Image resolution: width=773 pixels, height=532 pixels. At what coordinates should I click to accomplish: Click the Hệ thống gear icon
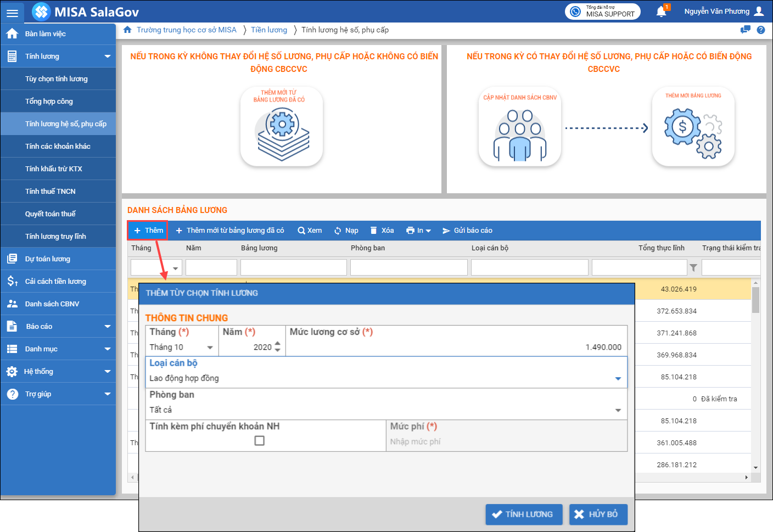[x=12, y=371]
